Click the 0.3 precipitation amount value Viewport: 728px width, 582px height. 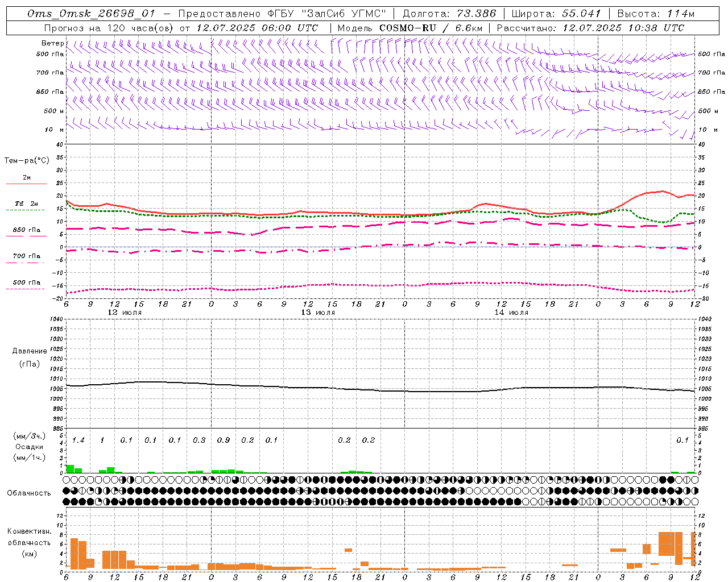point(199,440)
